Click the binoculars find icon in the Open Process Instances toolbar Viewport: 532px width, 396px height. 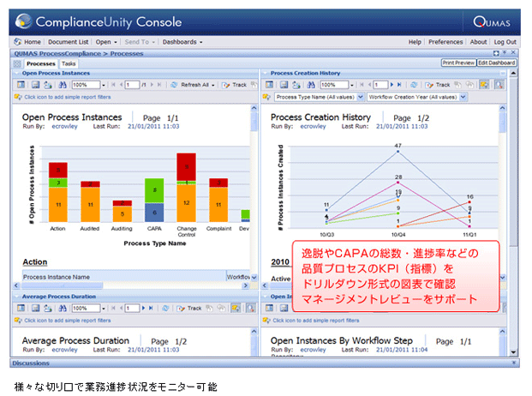pos(63,85)
